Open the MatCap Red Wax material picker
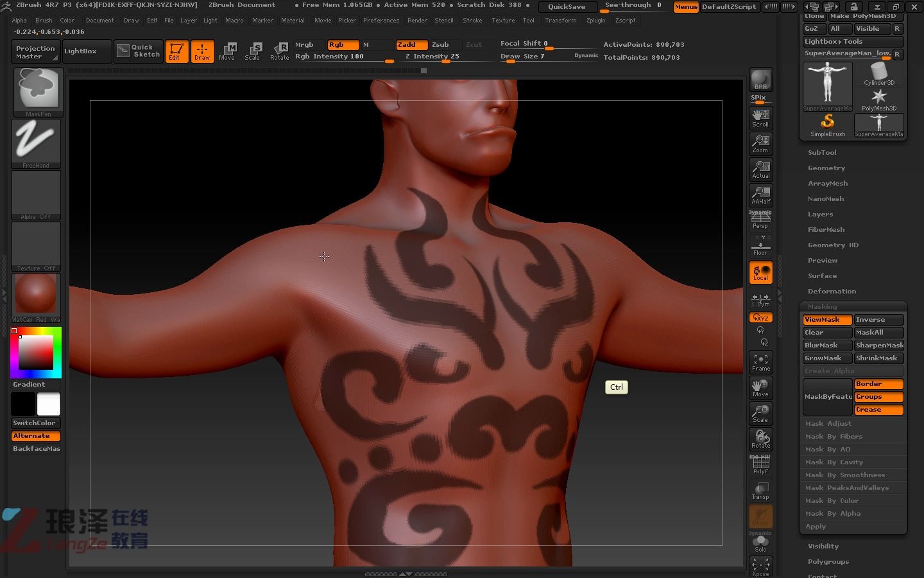This screenshot has width=924, height=578. (36, 298)
